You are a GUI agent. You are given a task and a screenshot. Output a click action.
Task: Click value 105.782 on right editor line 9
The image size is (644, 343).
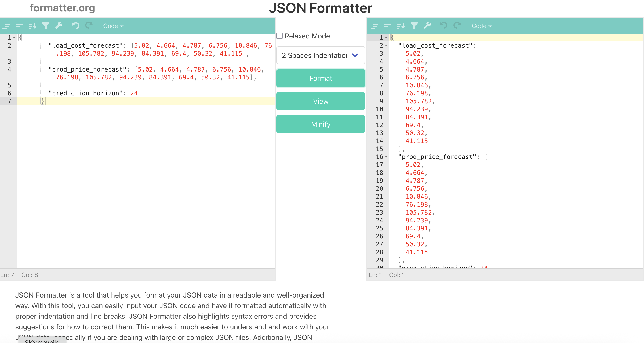click(419, 101)
